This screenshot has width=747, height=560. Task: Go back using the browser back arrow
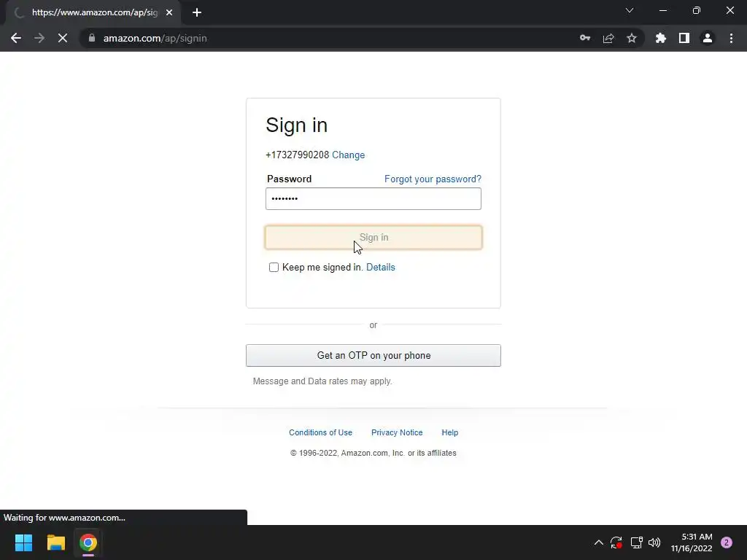[x=16, y=38]
